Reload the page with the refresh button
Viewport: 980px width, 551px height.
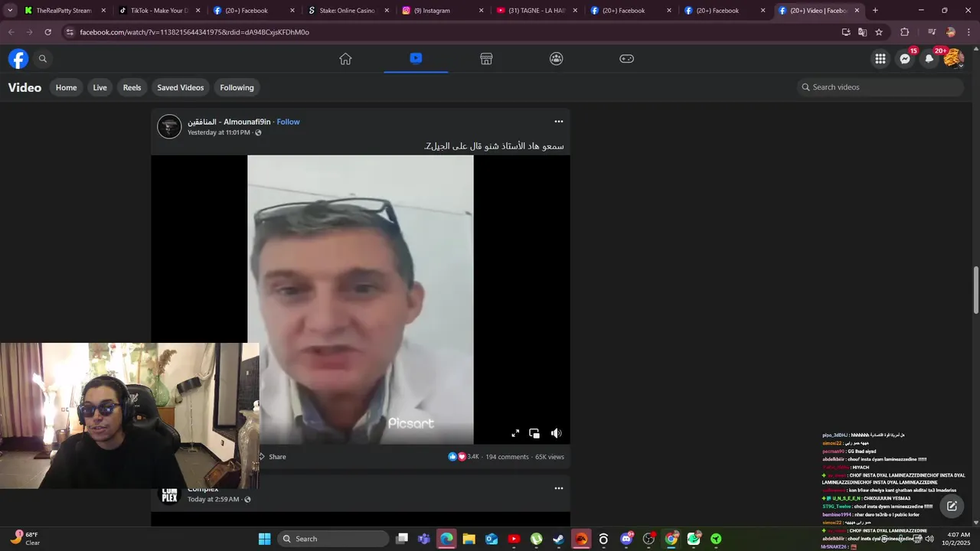pos(48,32)
